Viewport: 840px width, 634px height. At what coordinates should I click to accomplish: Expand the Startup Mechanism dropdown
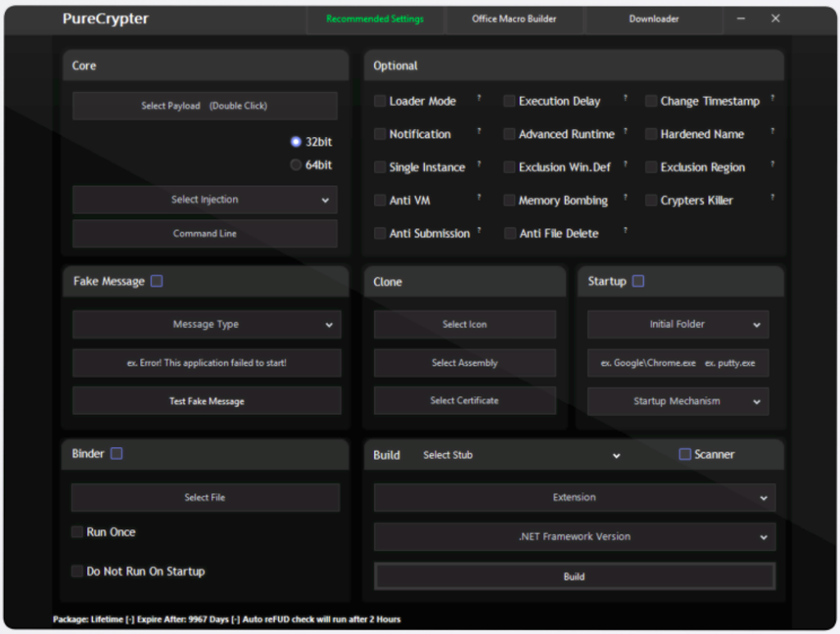pos(678,402)
